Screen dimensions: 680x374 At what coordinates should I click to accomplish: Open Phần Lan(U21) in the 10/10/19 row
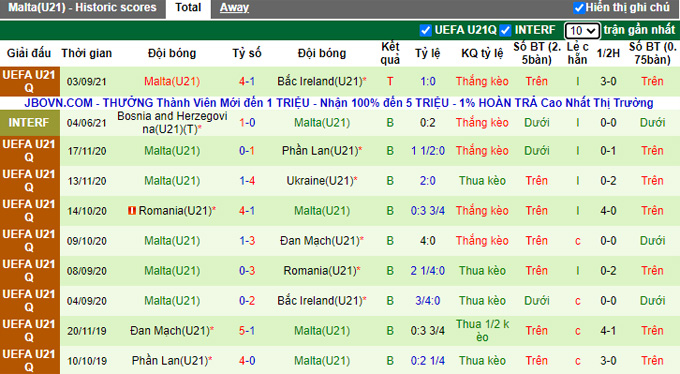pyautogui.click(x=170, y=361)
